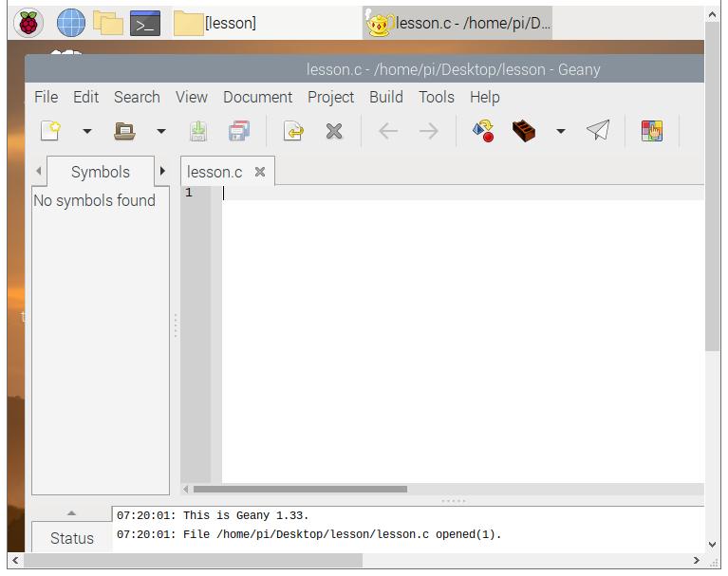The image size is (728, 576).
Task: Open the Help menu
Action: coord(485,97)
